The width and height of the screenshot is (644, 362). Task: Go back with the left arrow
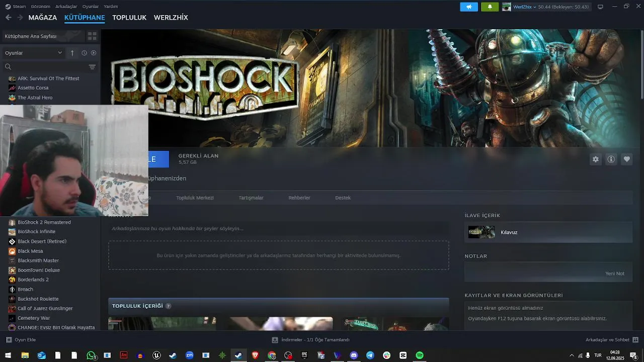click(x=8, y=18)
